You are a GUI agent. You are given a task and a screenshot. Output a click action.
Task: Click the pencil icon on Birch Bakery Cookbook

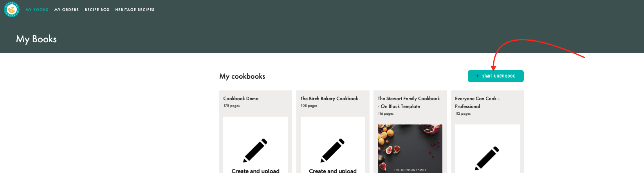click(x=333, y=150)
